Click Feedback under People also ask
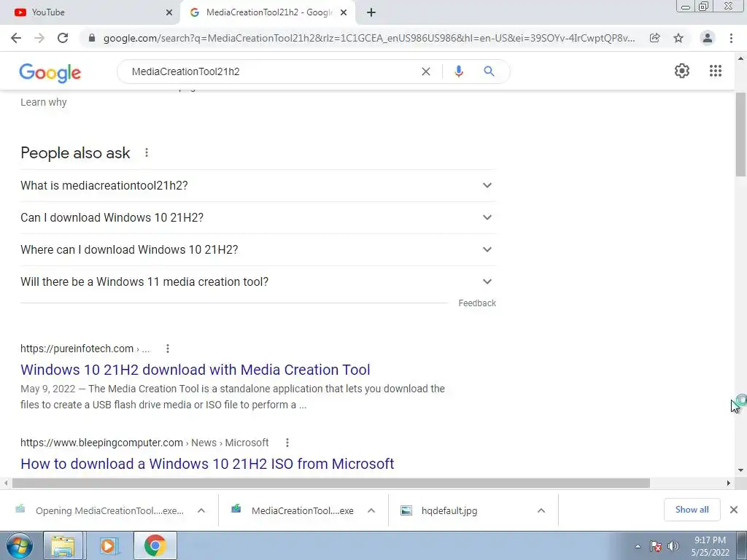Viewport: 747px width, 560px height. pos(477,303)
